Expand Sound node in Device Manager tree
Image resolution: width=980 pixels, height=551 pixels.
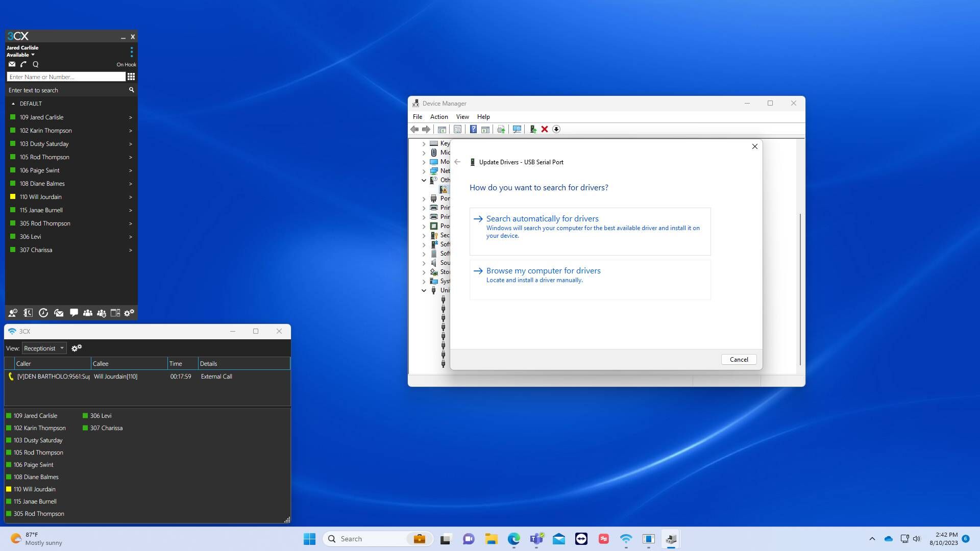click(424, 263)
